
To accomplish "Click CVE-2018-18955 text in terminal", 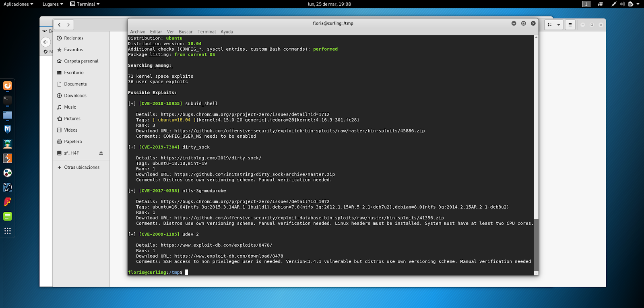I will [x=161, y=103].
